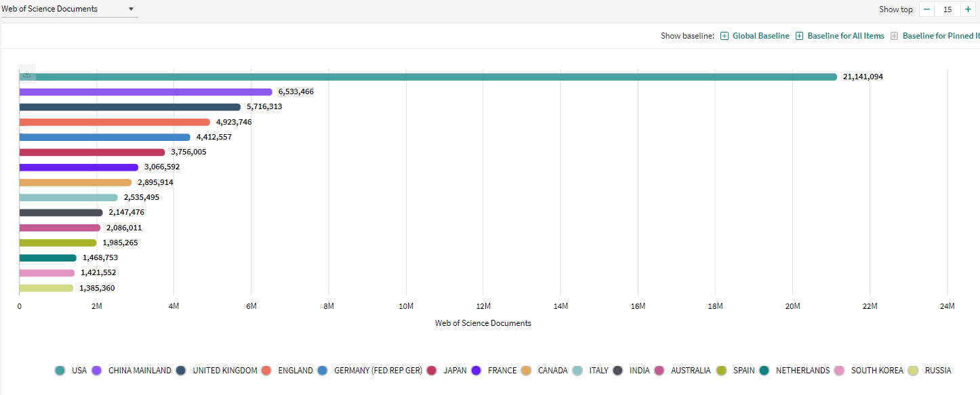Click the ITALY legend label
980x395 pixels.
[598, 371]
